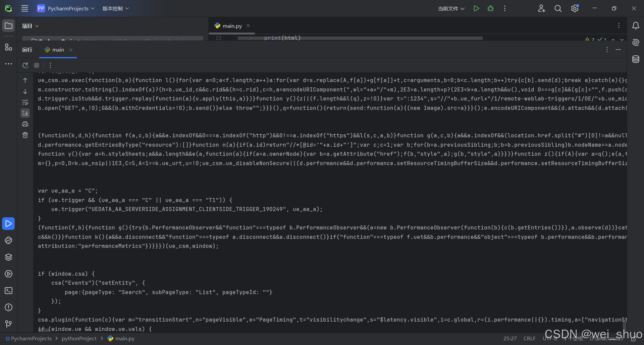Print the console output
Viewport: 644px width, 345px height.
click(25, 124)
